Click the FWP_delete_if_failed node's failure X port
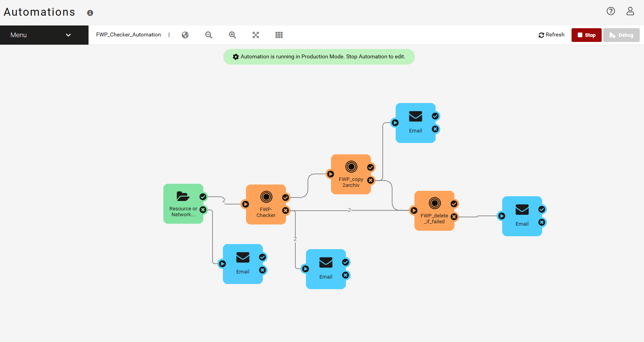Viewport: 644px width, 342px height. pos(454,217)
